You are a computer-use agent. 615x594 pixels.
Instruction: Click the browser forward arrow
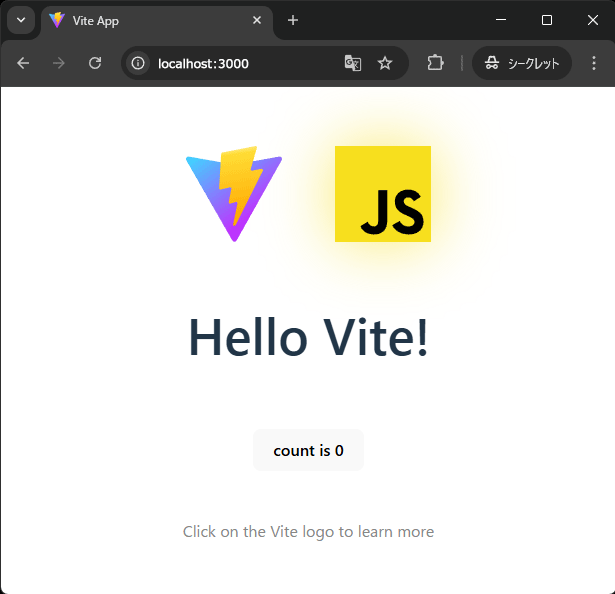click(59, 63)
